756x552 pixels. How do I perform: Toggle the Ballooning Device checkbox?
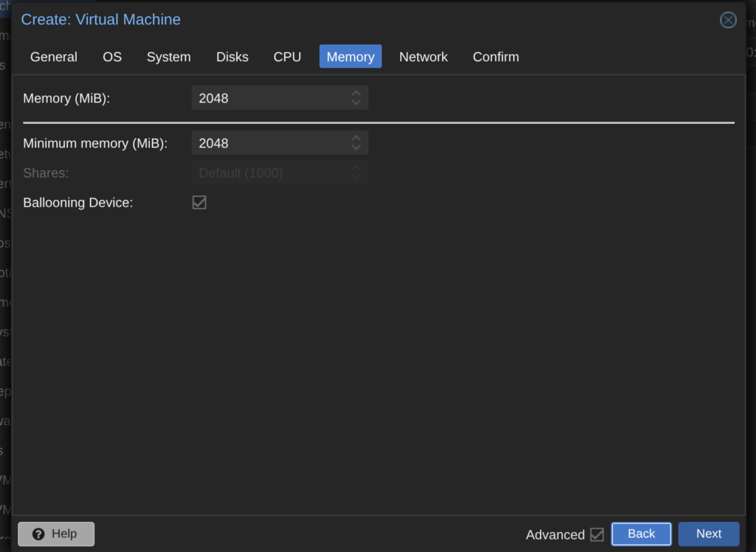tap(199, 202)
